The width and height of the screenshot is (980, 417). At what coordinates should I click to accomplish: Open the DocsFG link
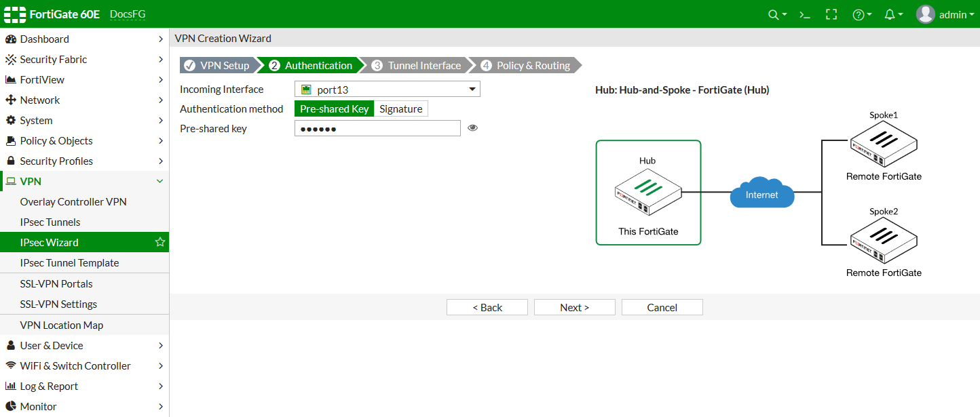tap(128, 14)
